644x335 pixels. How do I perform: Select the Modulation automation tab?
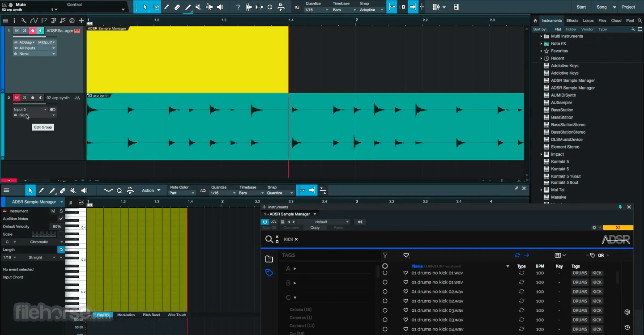point(126,315)
